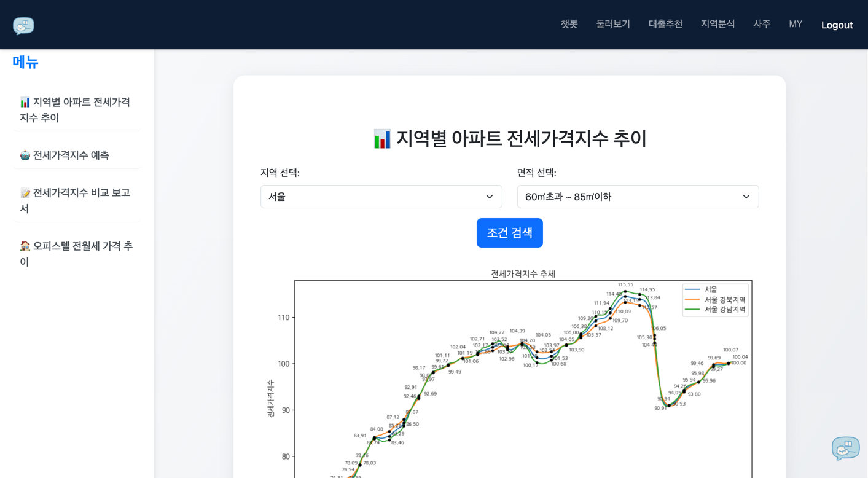The height and width of the screenshot is (478, 868).
Task: Click the 100.07 data label on chart
Action: click(x=731, y=350)
